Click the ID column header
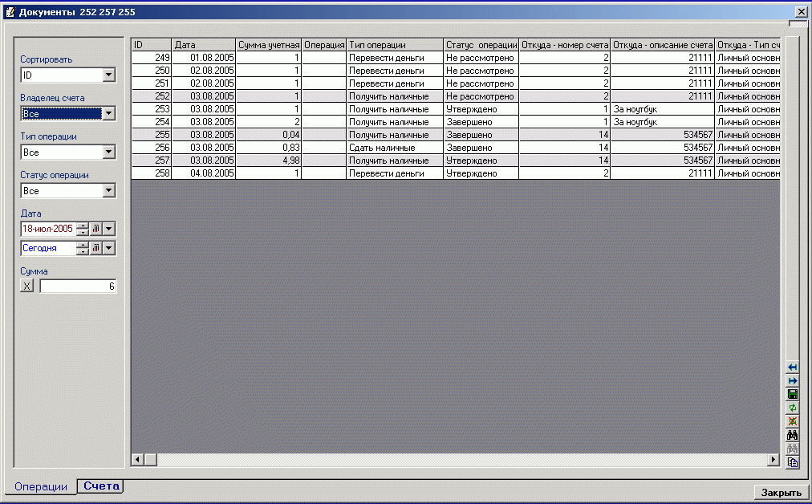Image resolution: width=812 pixels, height=504 pixels. click(x=151, y=45)
